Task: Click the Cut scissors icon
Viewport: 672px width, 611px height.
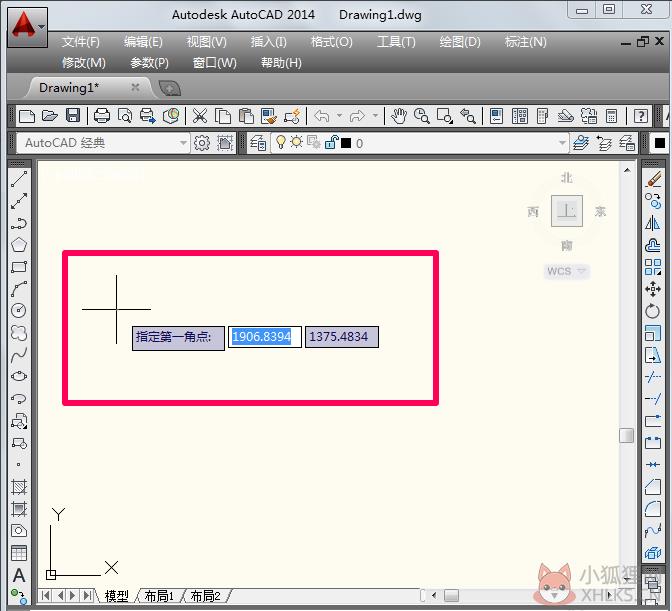Action: tap(200, 116)
